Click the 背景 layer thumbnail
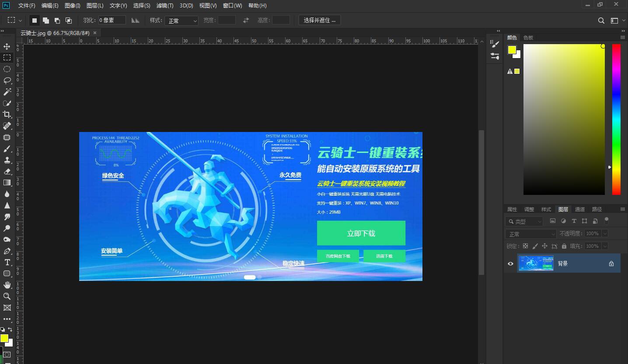This screenshot has width=628, height=364. [x=536, y=263]
